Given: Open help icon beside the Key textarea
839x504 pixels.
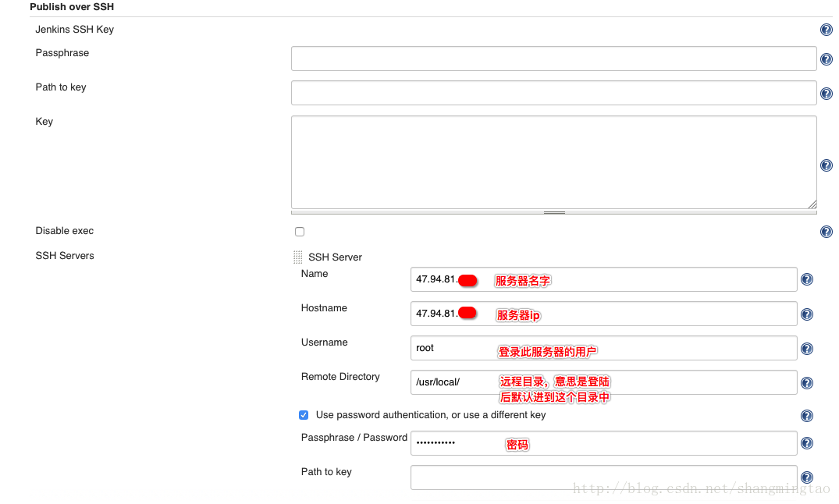Looking at the screenshot, I should 827,165.
